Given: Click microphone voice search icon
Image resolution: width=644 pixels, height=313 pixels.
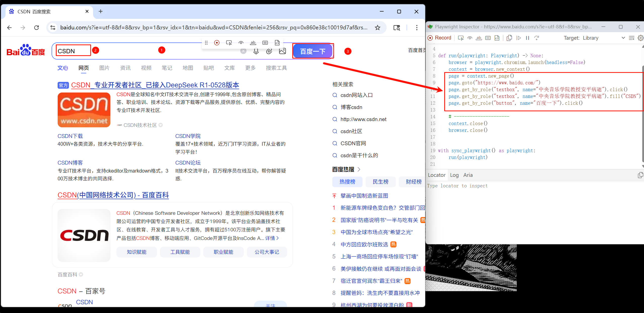Looking at the screenshot, I should 256,51.
